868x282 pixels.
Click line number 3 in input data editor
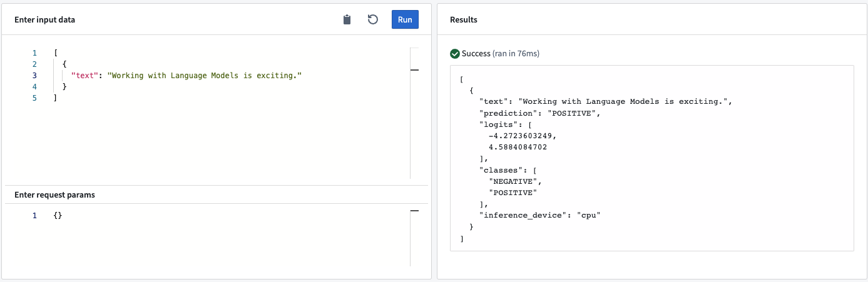(x=35, y=75)
